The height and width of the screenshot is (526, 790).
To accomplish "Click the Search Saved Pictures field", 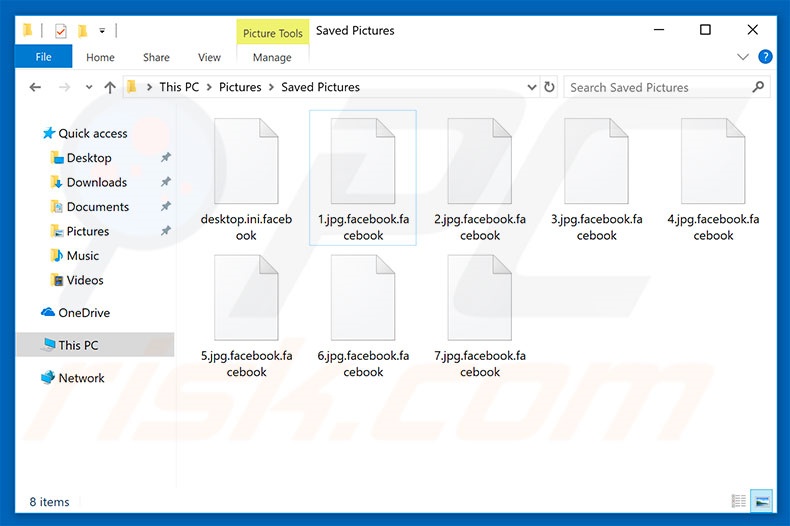I will tap(655, 87).
